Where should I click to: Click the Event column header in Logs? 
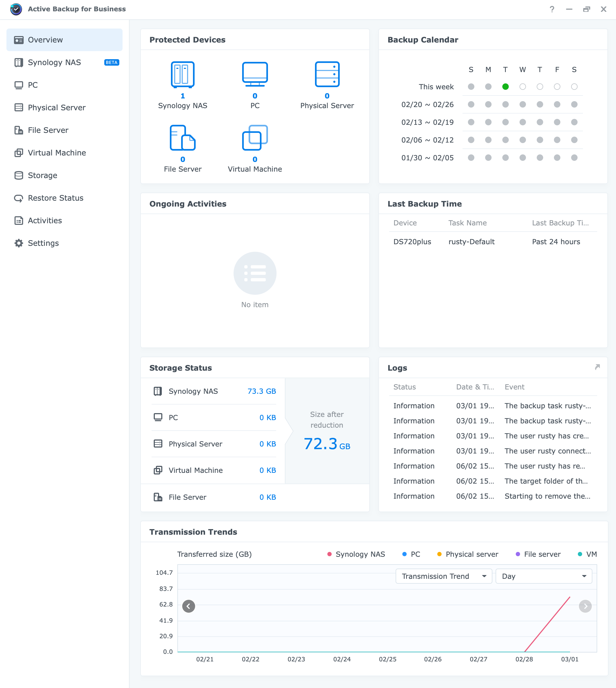514,387
